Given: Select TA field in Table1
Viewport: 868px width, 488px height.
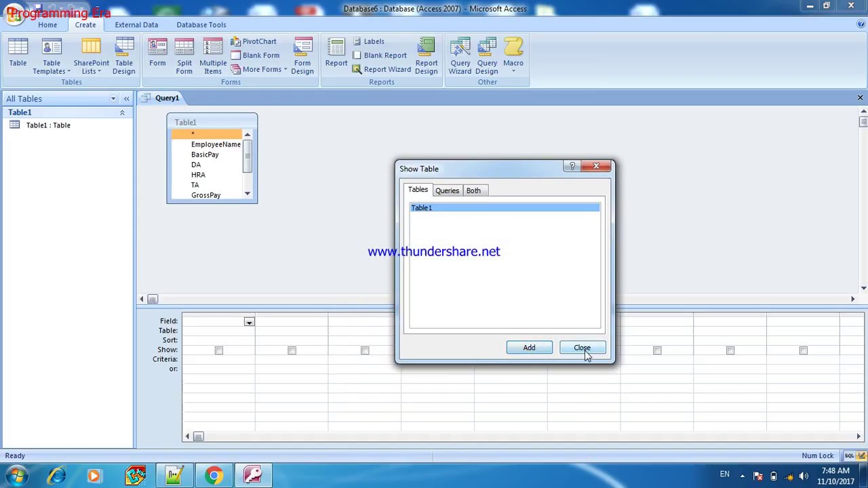Looking at the screenshot, I should click(x=195, y=185).
